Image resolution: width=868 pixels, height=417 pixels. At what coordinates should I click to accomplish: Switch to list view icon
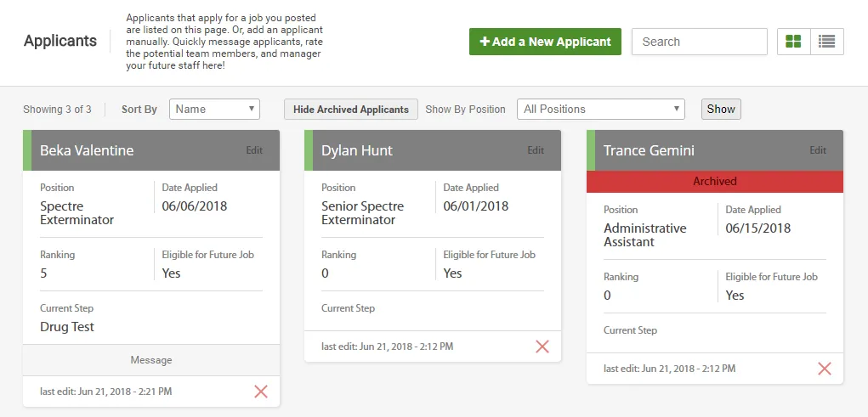tap(827, 42)
